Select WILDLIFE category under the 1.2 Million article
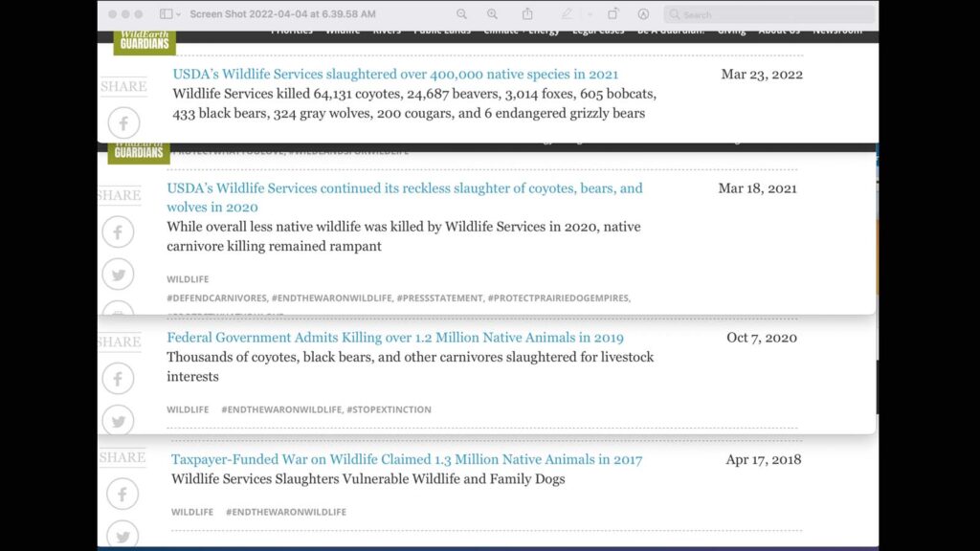 pos(188,409)
